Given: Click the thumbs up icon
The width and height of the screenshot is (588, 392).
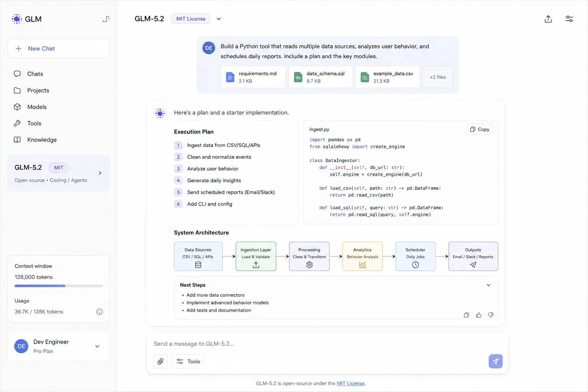Looking at the screenshot, I should pyautogui.click(x=479, y=315).
